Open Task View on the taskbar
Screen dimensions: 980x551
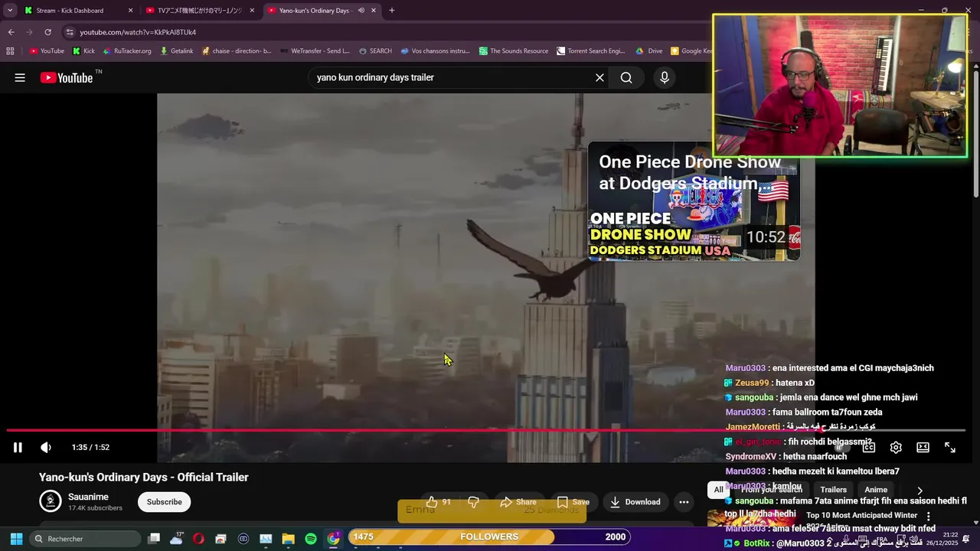(154, 539)
